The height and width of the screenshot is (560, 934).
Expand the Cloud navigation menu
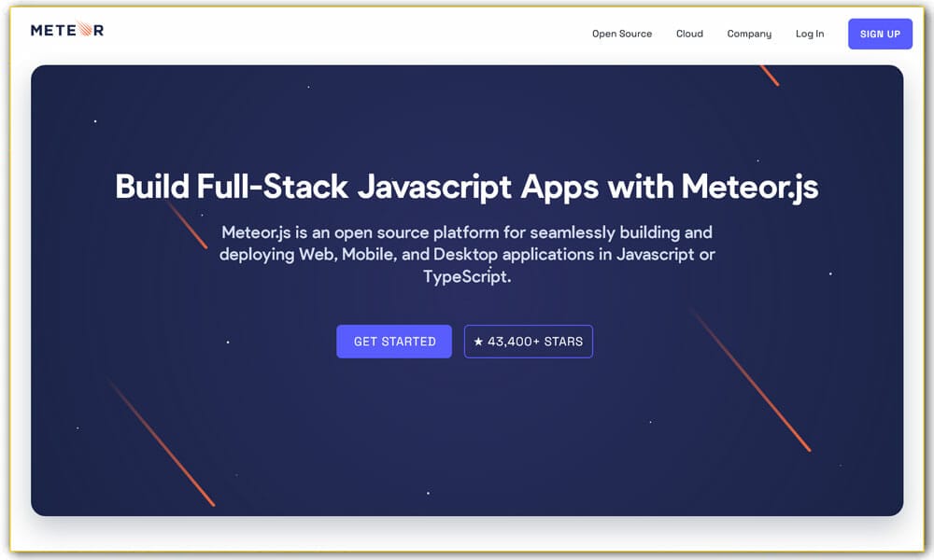tap(689, 34)
